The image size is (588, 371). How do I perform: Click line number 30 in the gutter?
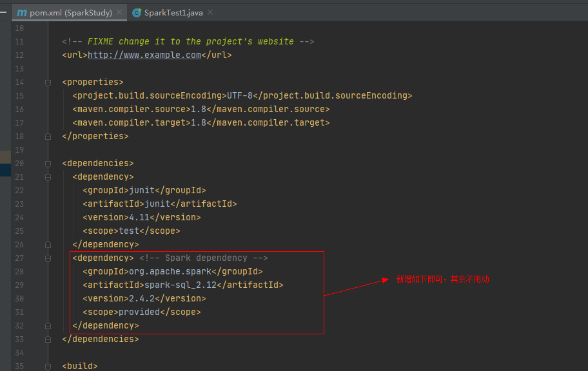(19, 299)
